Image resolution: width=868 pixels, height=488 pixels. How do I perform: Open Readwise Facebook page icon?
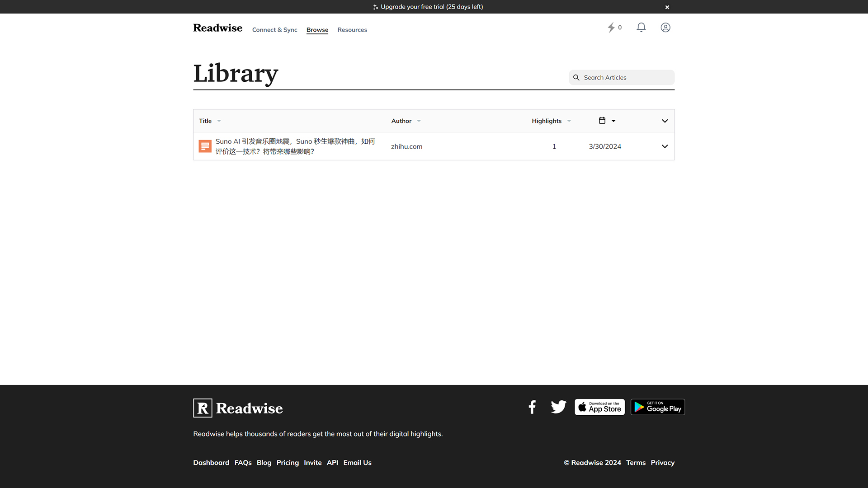(532, 407)
